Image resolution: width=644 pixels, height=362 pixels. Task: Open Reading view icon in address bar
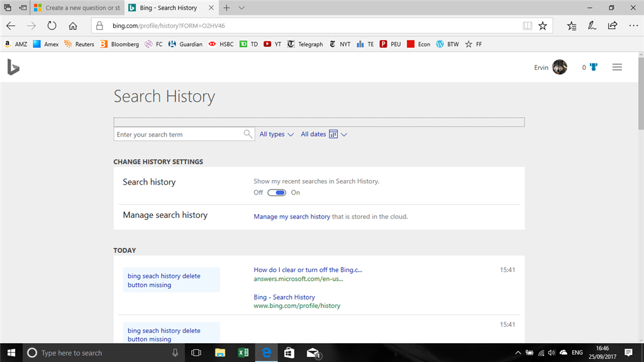pyautogui.click(x=528, y=26)
